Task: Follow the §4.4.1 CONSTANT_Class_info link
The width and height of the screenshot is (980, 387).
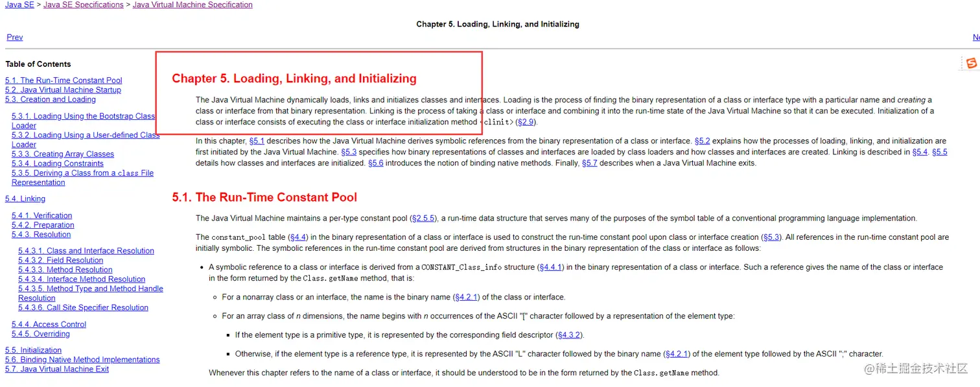Action: [x=551, y=267]
